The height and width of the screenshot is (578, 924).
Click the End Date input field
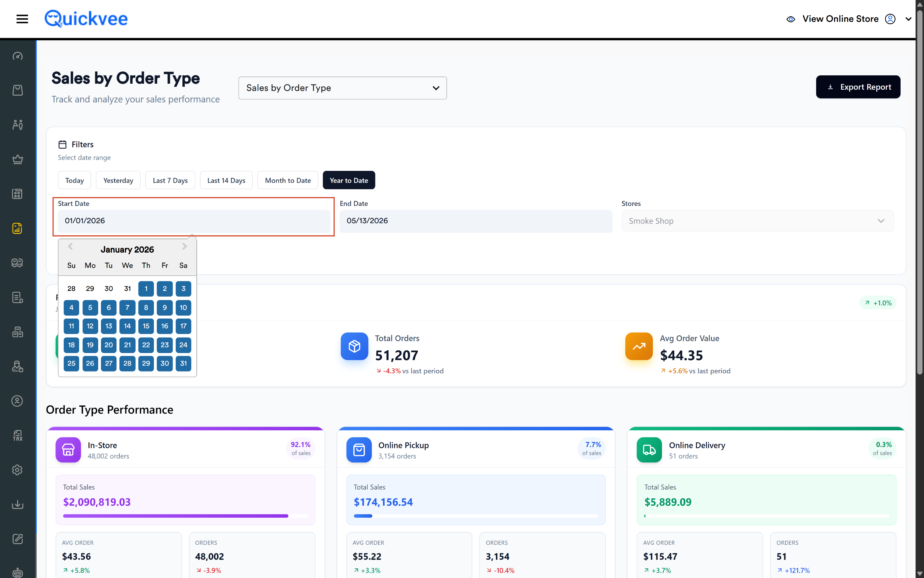(476, 221)
